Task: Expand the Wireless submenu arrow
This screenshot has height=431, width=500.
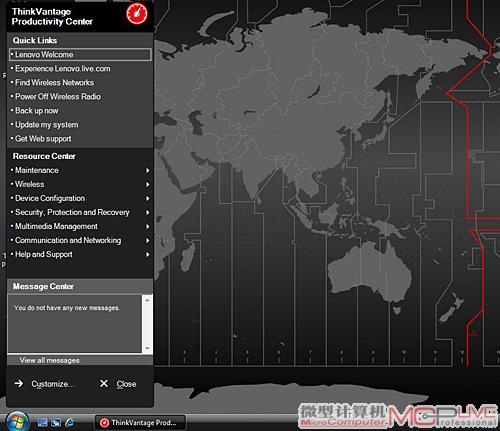Action: [x=148, y=184]
